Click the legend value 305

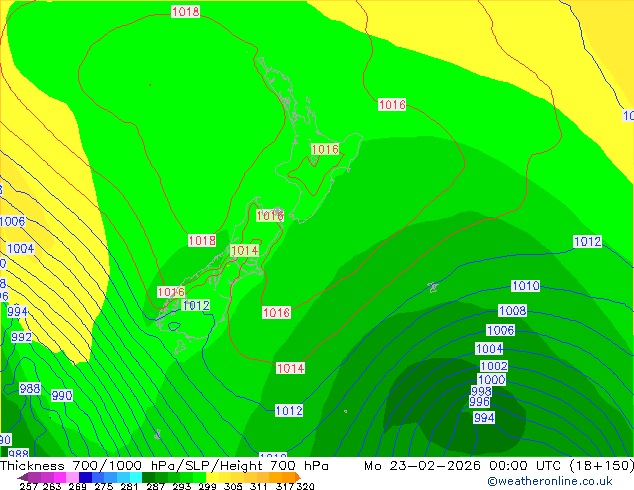233,486
